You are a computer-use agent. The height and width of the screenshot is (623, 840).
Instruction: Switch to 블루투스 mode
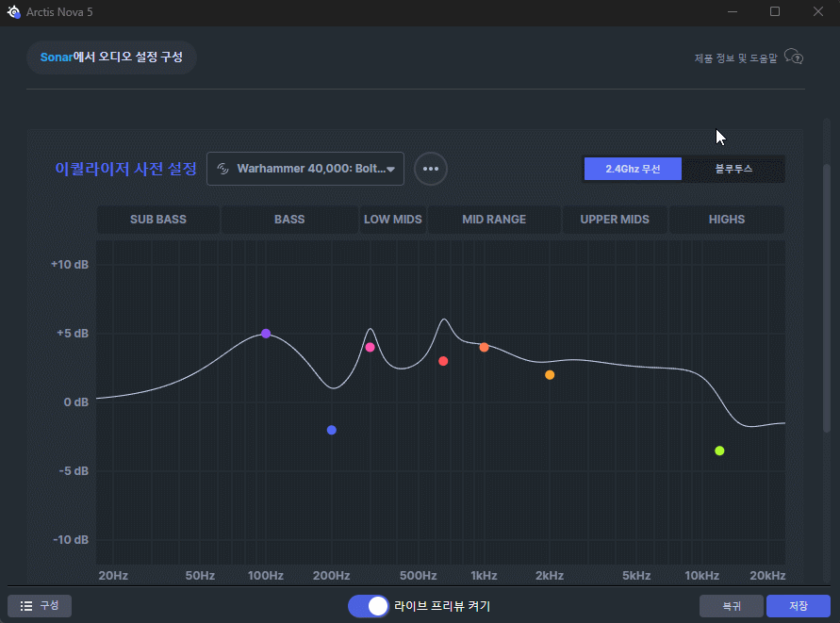pyautogui.click(x=733, y=170)
